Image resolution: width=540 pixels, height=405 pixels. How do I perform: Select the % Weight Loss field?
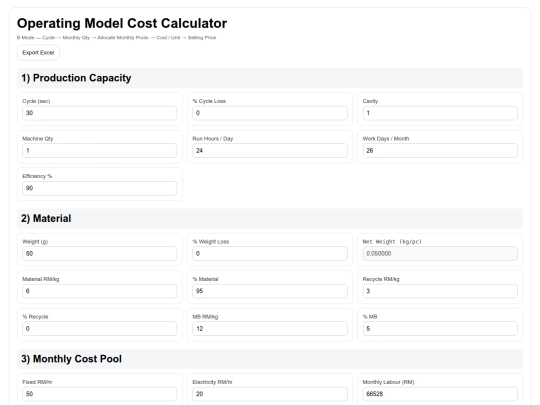pyautogui.click(x=270, y=253)
